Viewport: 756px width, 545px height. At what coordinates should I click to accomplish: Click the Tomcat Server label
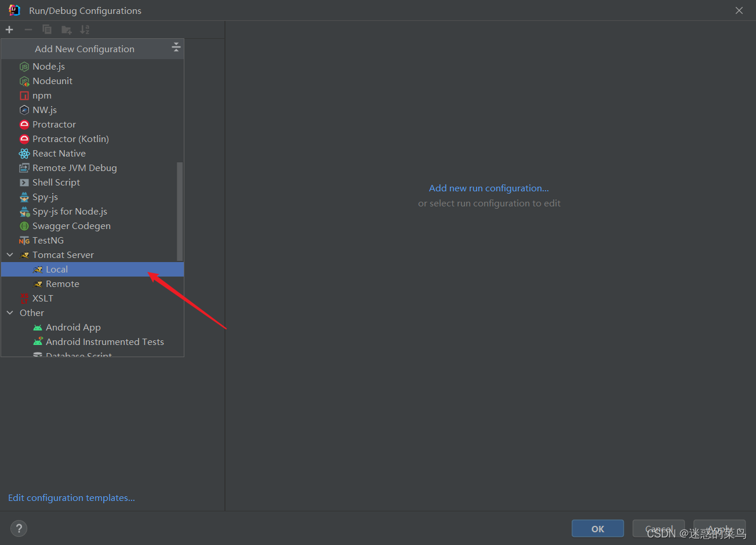pyautogui.click(x=63, y=255)
